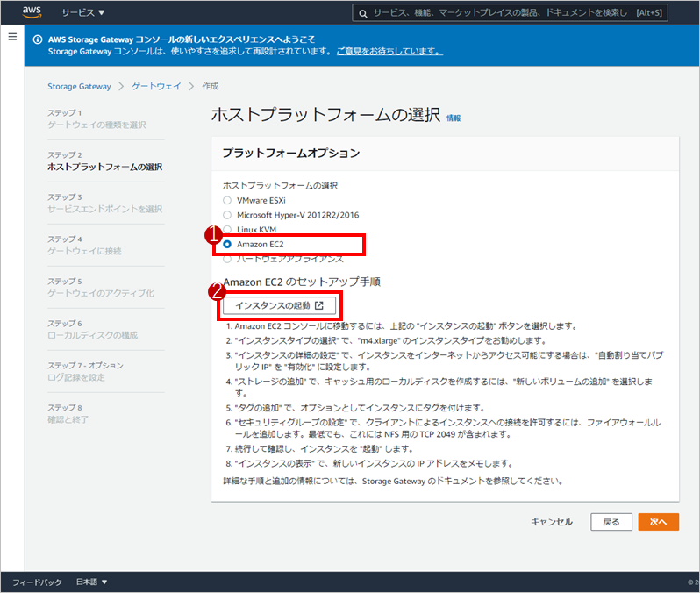Open the 日本語 language dropdown

coord(91,582)
